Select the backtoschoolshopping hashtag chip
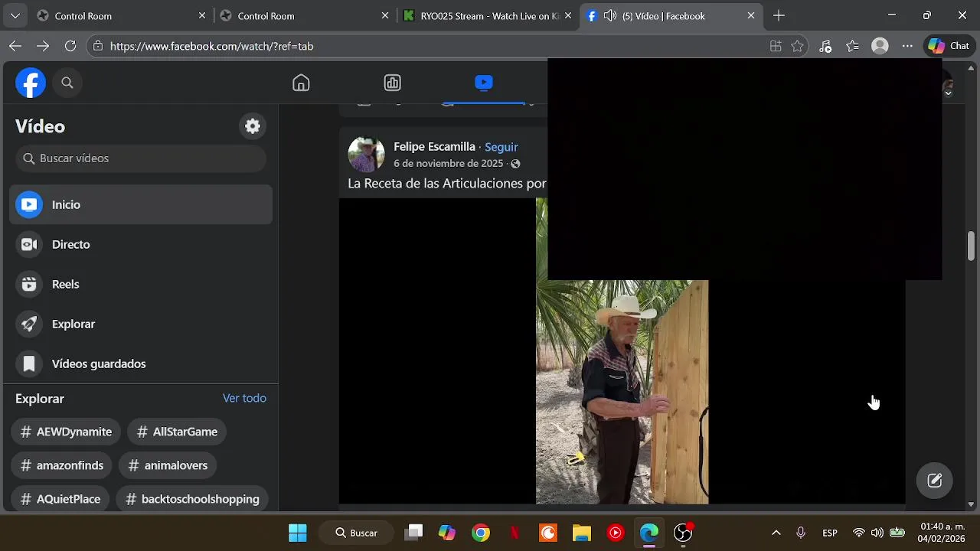980x551 pixels. tap(192, 499)
